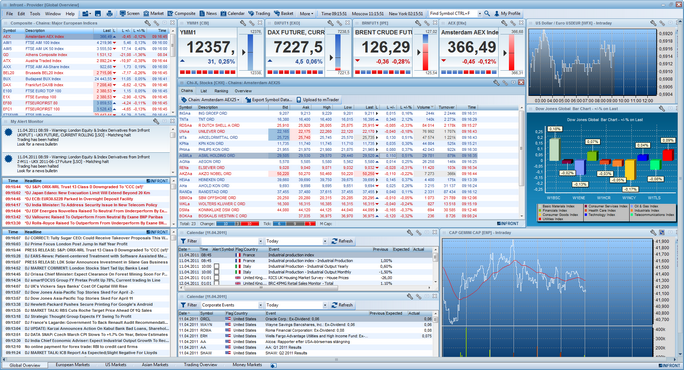Click link icon on lower Corporate Events Calendar panel
This screenshot has width=684, height=370.
(418, 296)
